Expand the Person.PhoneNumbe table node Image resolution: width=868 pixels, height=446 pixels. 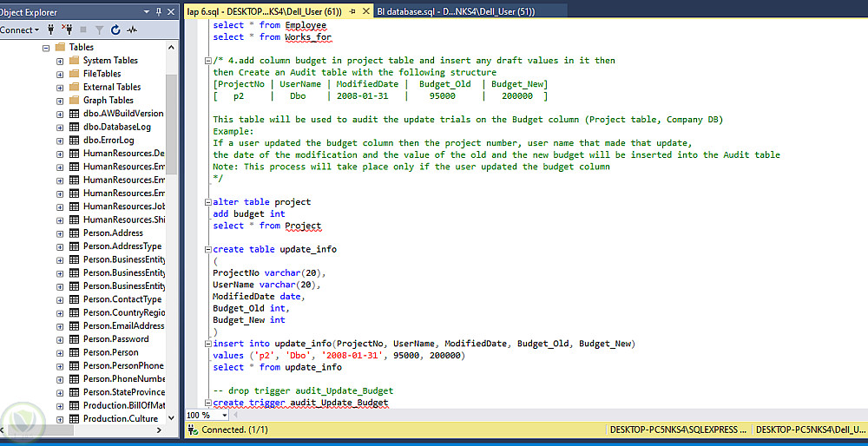(60, 379)
